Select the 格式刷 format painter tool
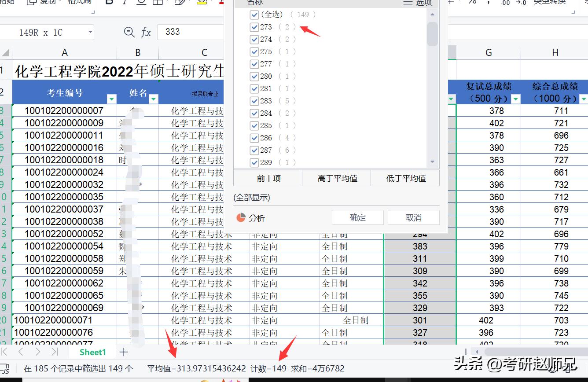Screen dimensions: 588x382 click(x=78, y=2)
